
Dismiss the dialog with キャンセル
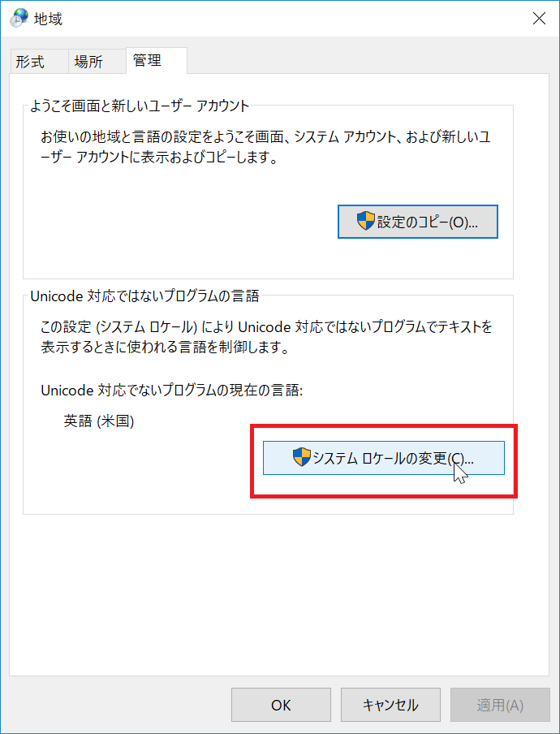(390, 705)
